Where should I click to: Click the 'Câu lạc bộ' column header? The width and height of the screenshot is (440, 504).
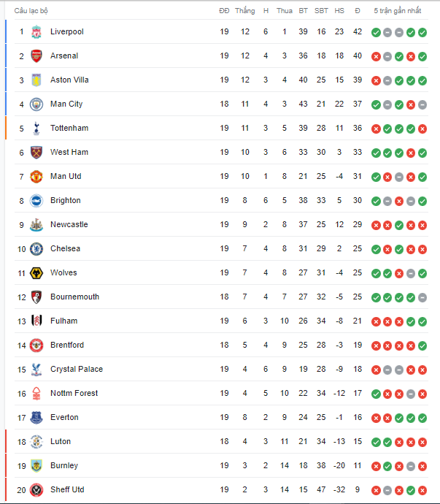point(31,11)
